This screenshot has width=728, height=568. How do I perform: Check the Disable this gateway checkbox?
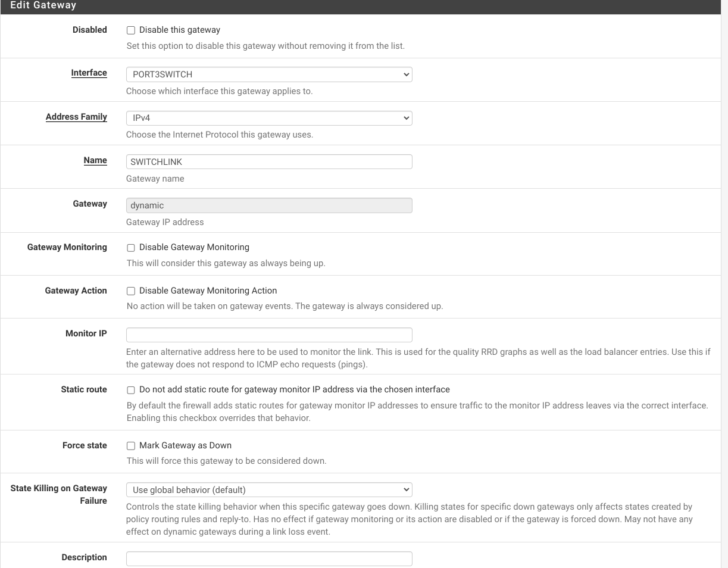pyautogui.click(x=131, y=30)
